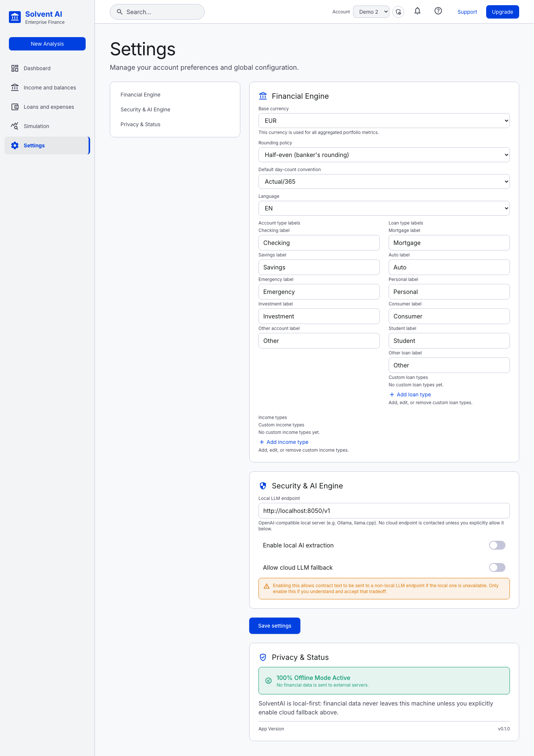This screenshot has height=756, width=534.
Task: Click the v0.1.0 app version text
Action: [x=504, y=729]
